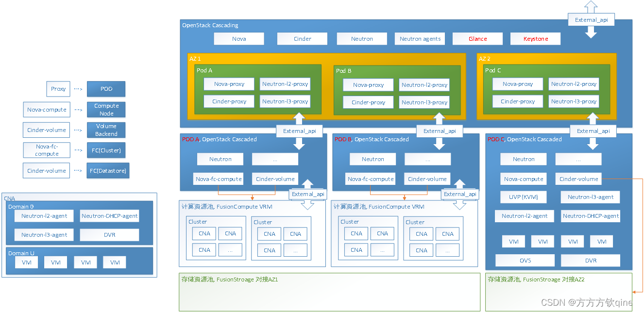Click Neutron-l3-proxy inside Pod B

pyautogui.click(x=424, y=102)
